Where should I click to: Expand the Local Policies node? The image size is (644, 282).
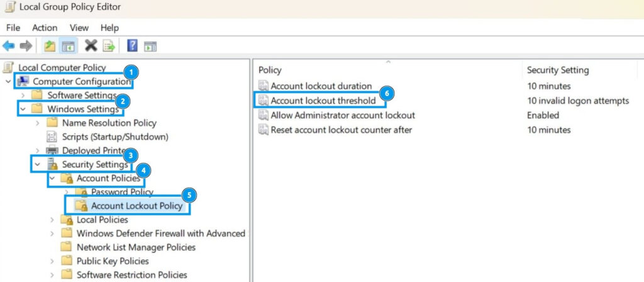(52, 220)
